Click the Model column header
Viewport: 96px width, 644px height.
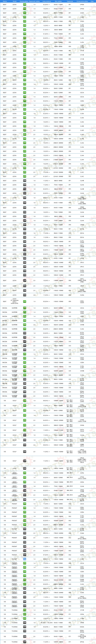pyautogui.click(x=15, y=1)
